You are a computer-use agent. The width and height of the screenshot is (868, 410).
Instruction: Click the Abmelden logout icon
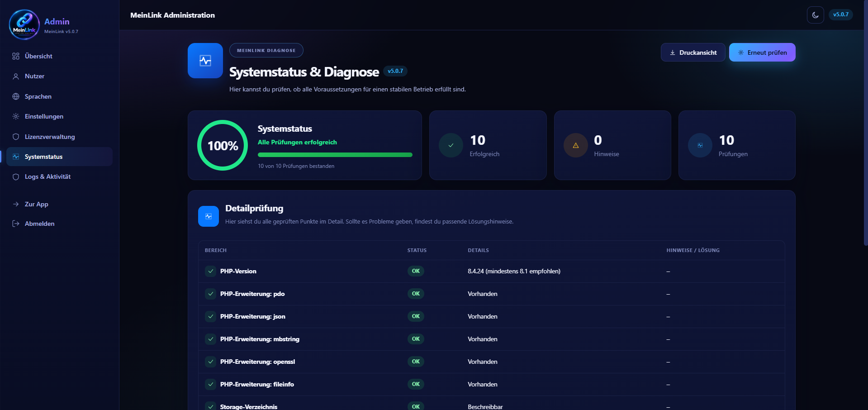(16, 224)
